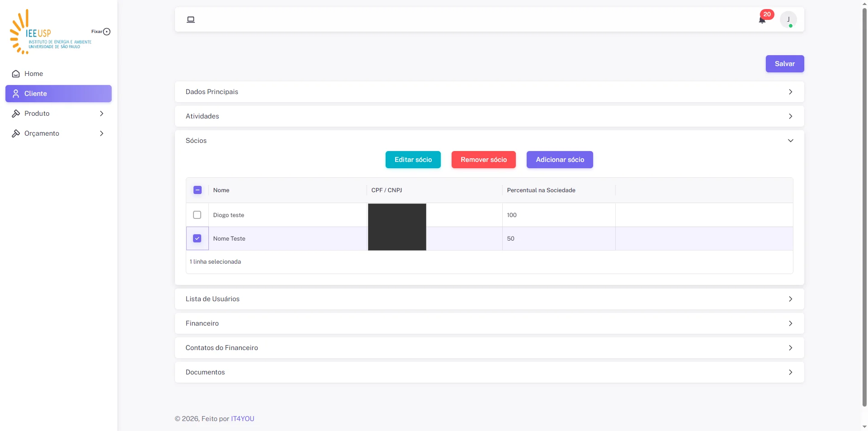This screenshot has height=431, width=868.
Task: Click the Percentual na Sociedade column header
Action: click(x=559, y=190)
